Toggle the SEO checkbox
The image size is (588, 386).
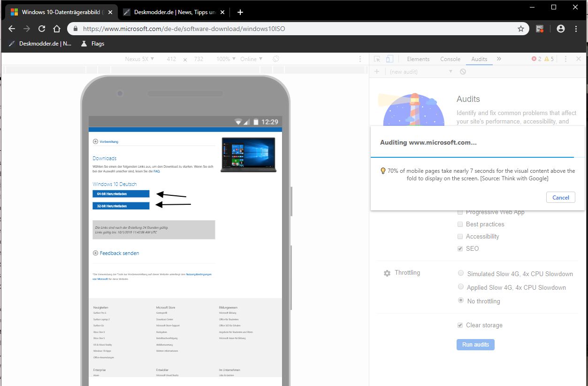[x=460, y=248]
